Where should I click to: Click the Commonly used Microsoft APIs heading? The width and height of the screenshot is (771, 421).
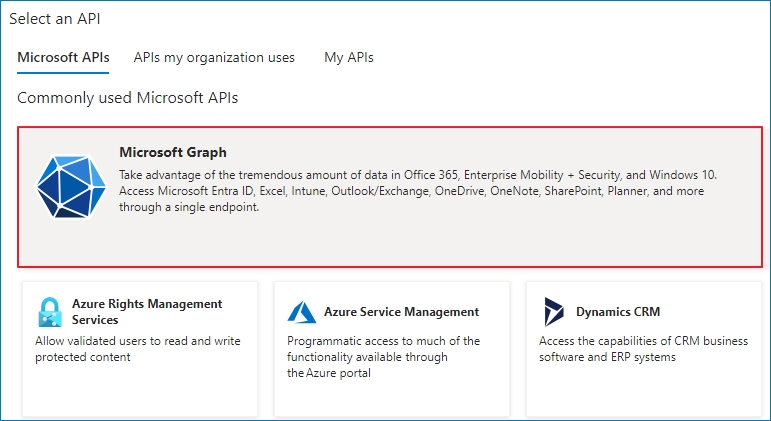(x=127, y=98)
